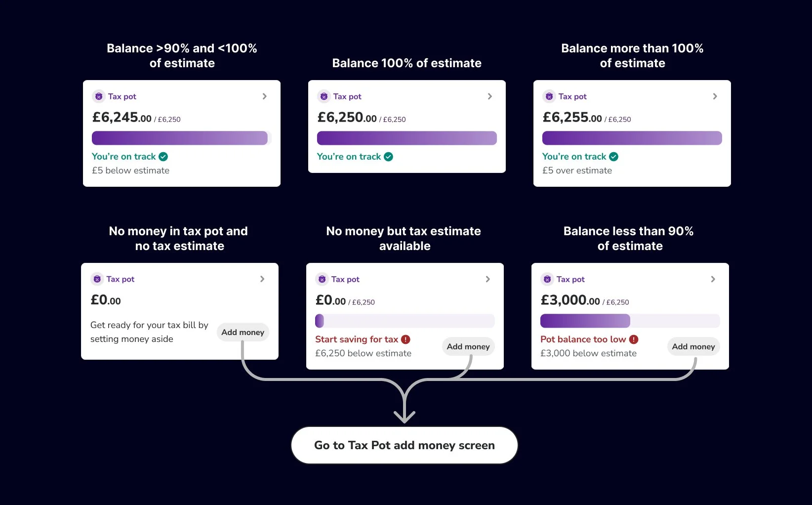This screenshot has width=812, height=505.
Task: Click 'Go to Tax Pot add money screen' button
Action: [x=405, y=445]
